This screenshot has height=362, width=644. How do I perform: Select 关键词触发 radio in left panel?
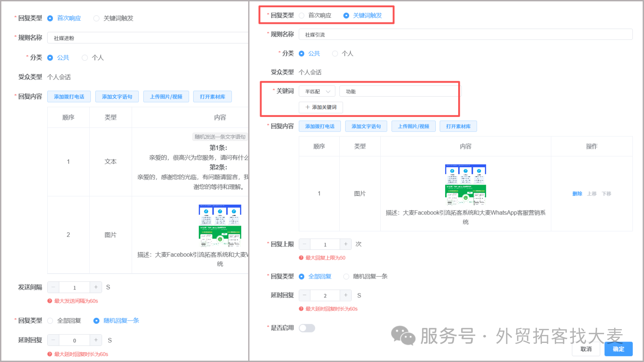tap(96, 18)
